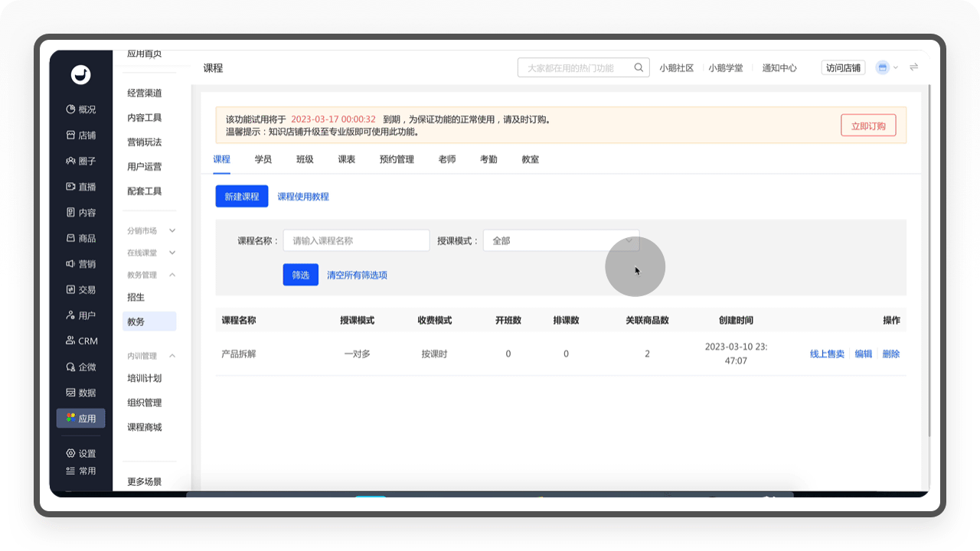The image size is (980, 551).
Task: Click the search magnifier icon
Action: point(639,68)
